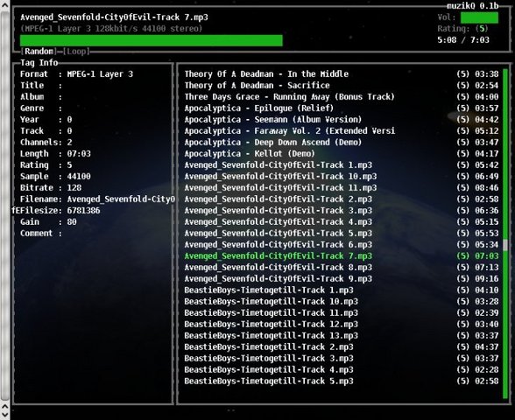
Task: Select Apocalyptica - Epilogue (Relief)
Action: click(342, 108)
